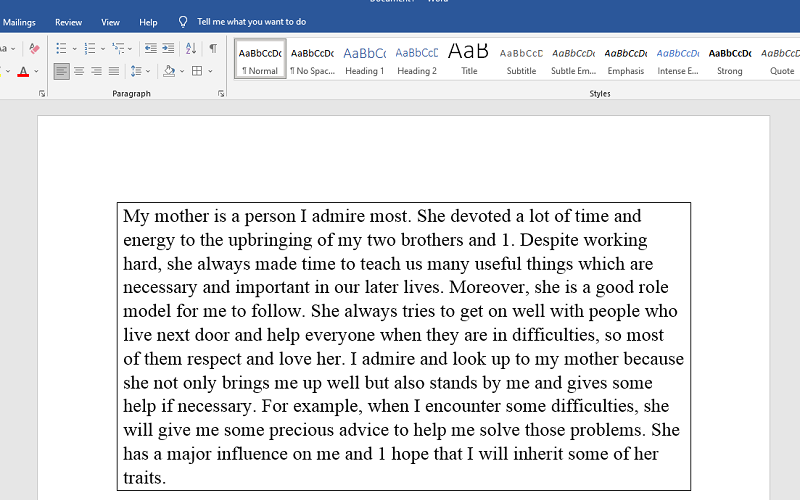Switch to the View tab

(110, 22)
